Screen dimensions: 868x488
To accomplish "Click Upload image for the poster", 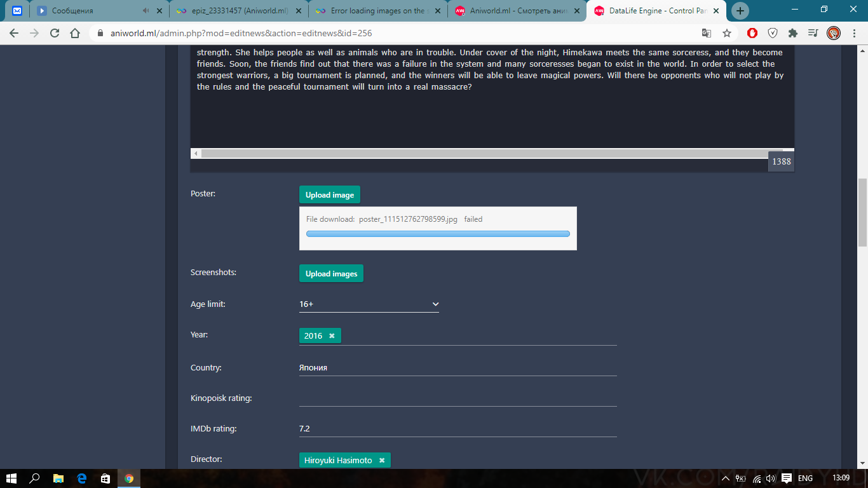I will click(x=329, y=194).
